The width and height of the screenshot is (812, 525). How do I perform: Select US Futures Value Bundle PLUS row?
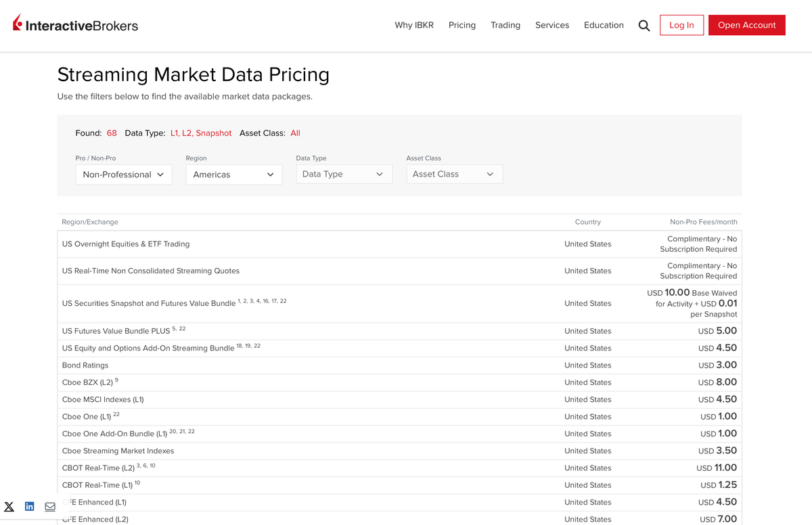click(x=399, y=331)
